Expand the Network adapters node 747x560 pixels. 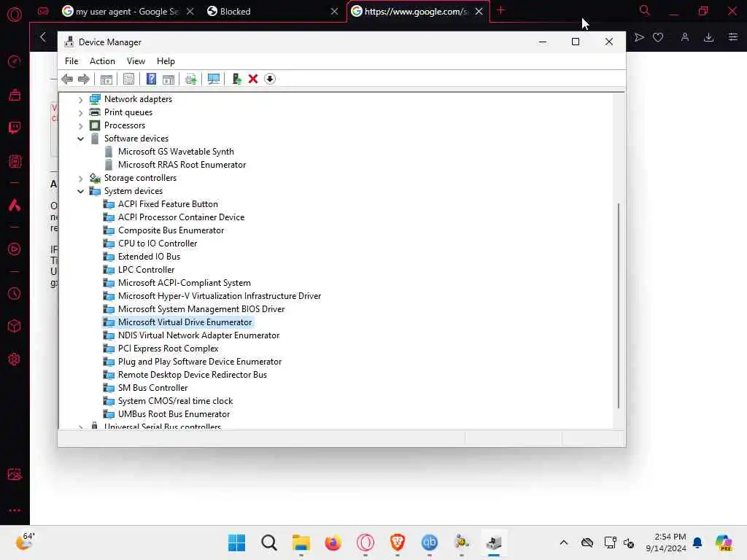(80, 99)
